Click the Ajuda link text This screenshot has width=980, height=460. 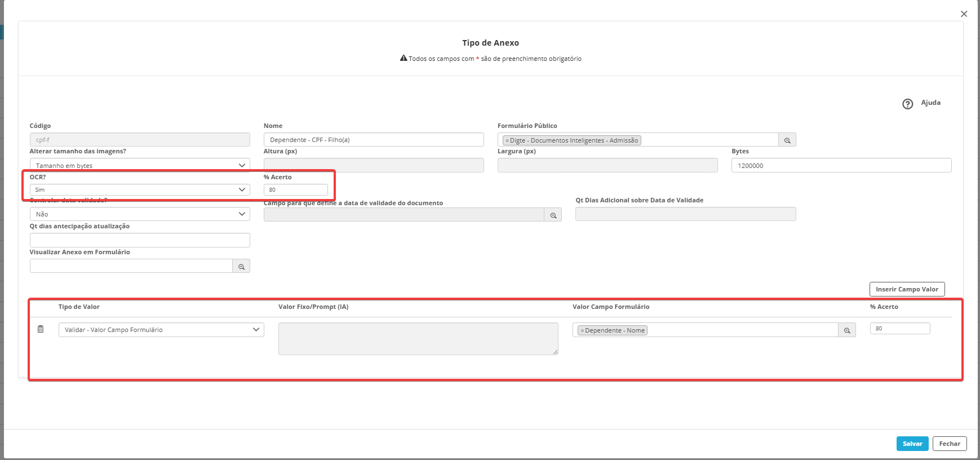930,103
